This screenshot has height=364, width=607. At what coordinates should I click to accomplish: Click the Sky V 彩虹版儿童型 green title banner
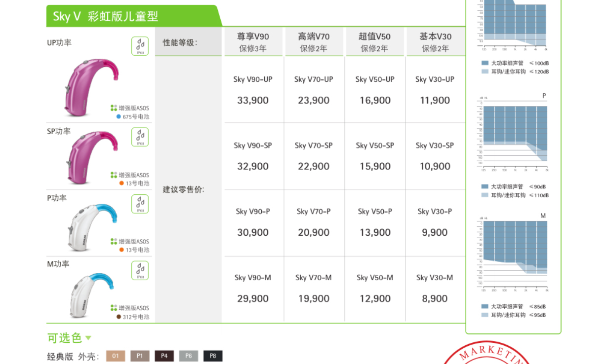(133, 16)
